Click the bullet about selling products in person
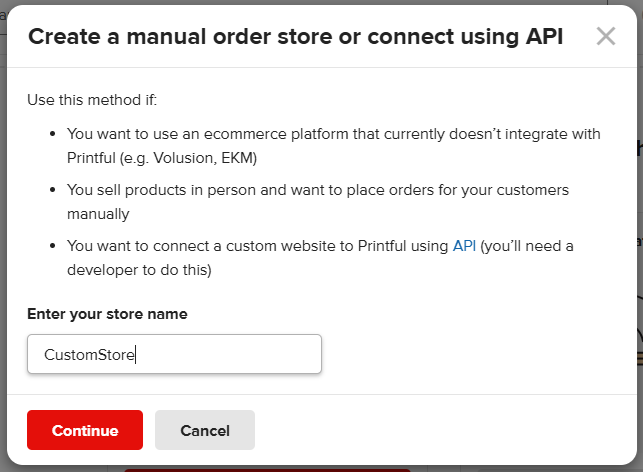This screenshot has height=472, width=643. pyautogui.click(x=318, y=202)
